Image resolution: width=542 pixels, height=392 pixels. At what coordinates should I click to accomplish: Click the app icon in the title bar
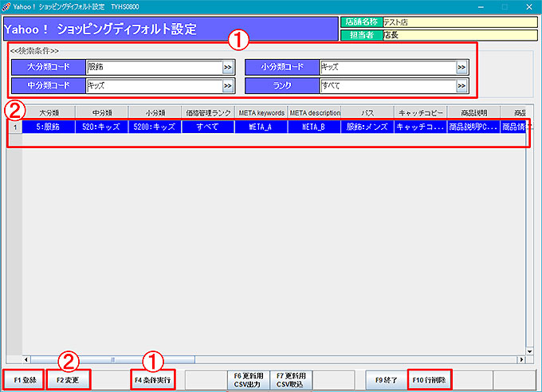pos(6,6)
